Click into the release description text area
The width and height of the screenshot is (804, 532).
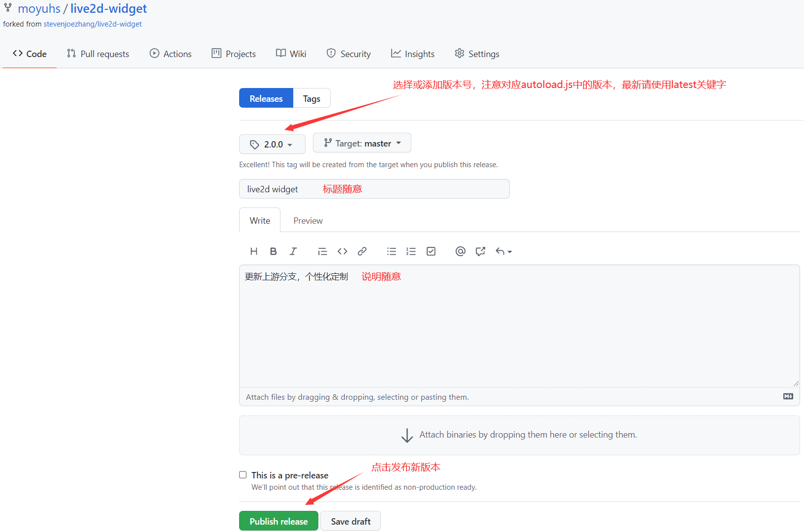[520, 326]
